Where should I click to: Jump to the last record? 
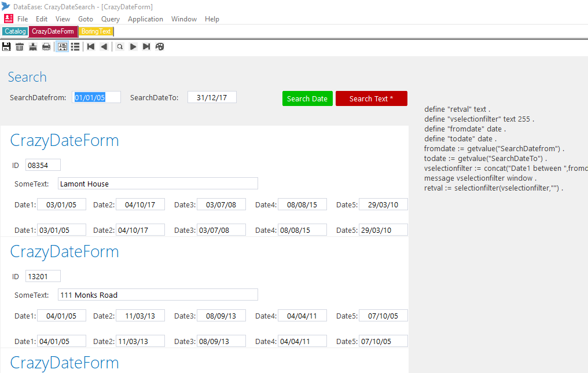(x=146, y=46)
